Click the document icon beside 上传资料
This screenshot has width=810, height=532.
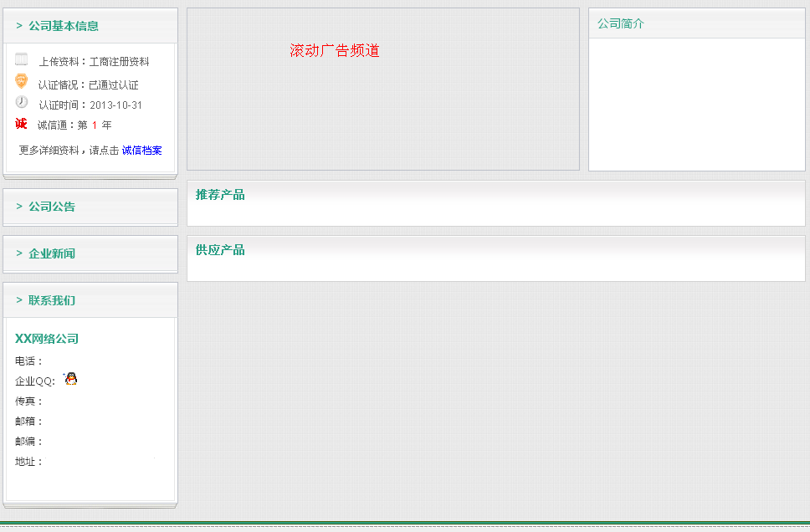[x=22, y=59]
